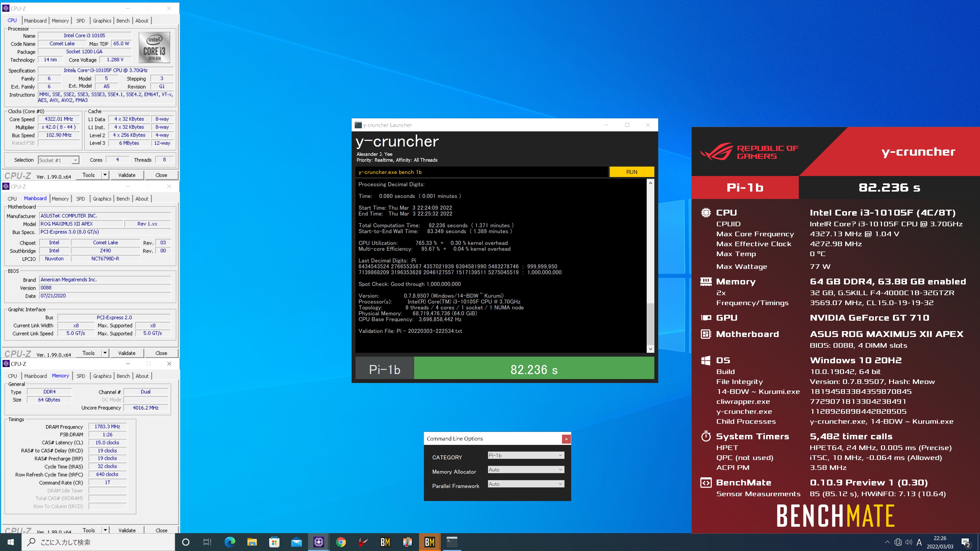Click Intel Core i3 logo in CPU-Z
Image resolution: width=980 pixels, height=551 pixels.
tap(154, 47)
